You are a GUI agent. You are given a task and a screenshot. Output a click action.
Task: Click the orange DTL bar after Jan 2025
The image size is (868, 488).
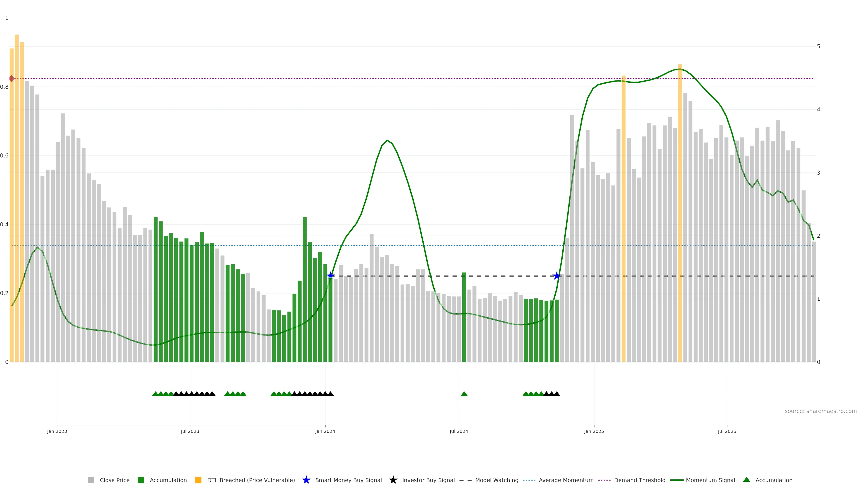click(623, 219)
